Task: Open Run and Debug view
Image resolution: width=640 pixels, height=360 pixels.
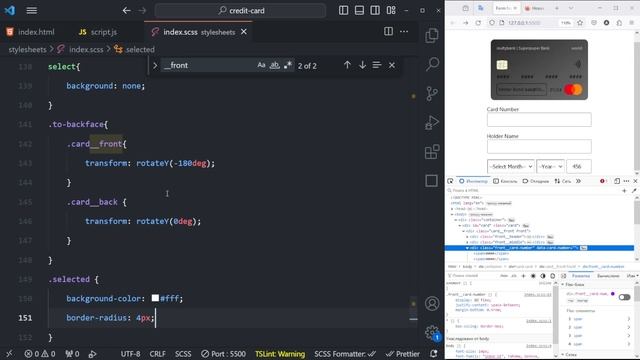Action: click(x=432, y=122)
